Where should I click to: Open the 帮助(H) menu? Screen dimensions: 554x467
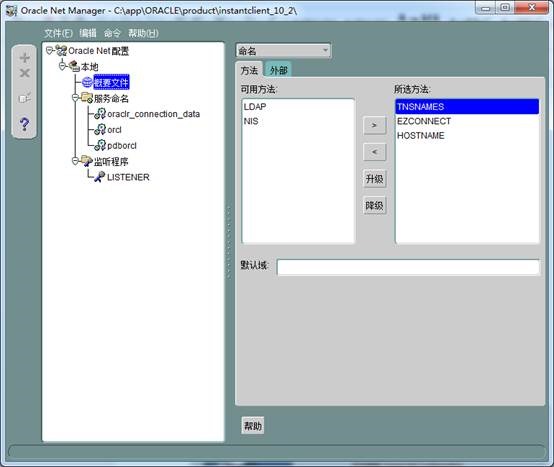[143, 33]
